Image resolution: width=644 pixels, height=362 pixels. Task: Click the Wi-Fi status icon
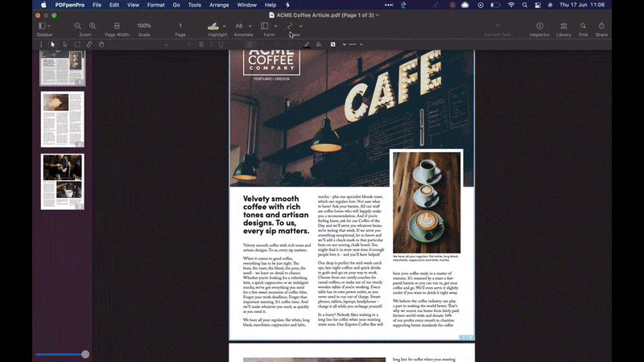point(511,5)
